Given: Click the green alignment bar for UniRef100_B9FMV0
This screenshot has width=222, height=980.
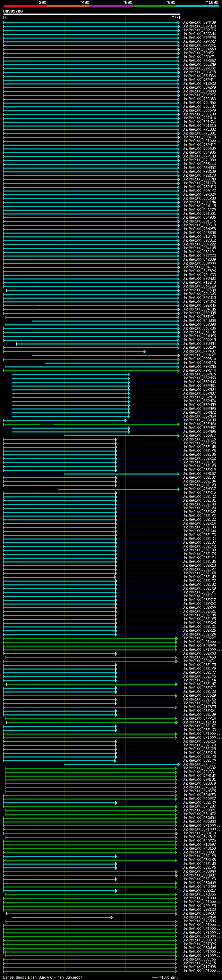Looking at the screenshot, I should click(92, 424).
